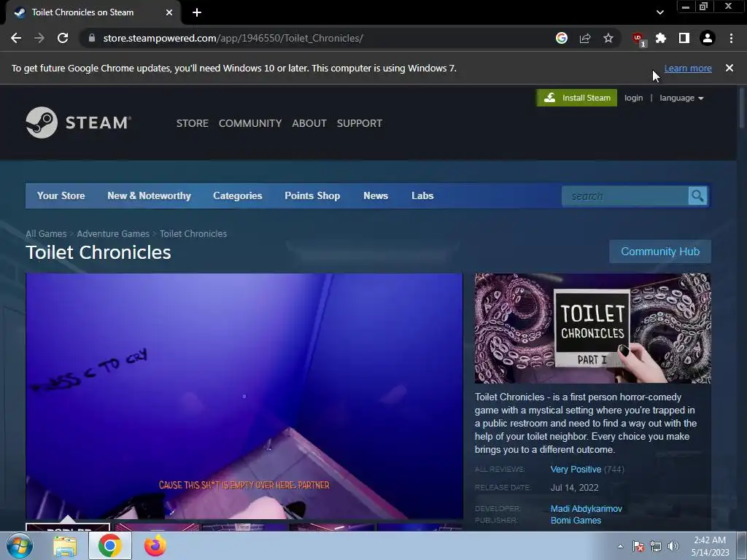Click the main game trailer video
This screenshot has width=747, height=560.
point(244,396)
